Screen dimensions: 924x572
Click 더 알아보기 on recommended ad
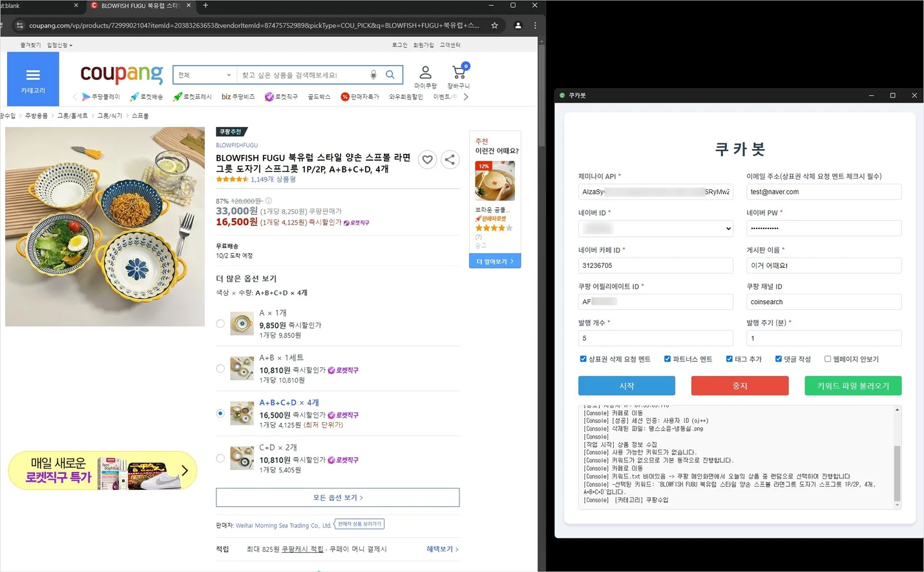click(x=495, y=261)
